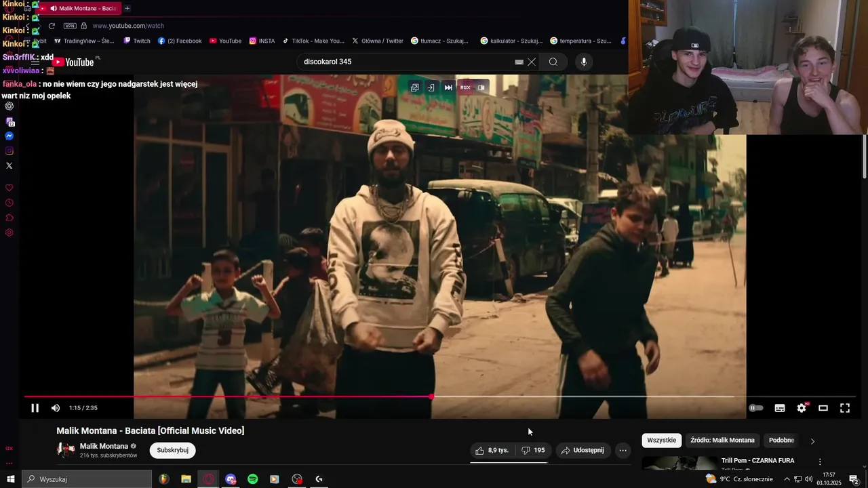This screenshot has width=868, height=488.
Task: Open the volume control in the system tray
Action: 808,479
